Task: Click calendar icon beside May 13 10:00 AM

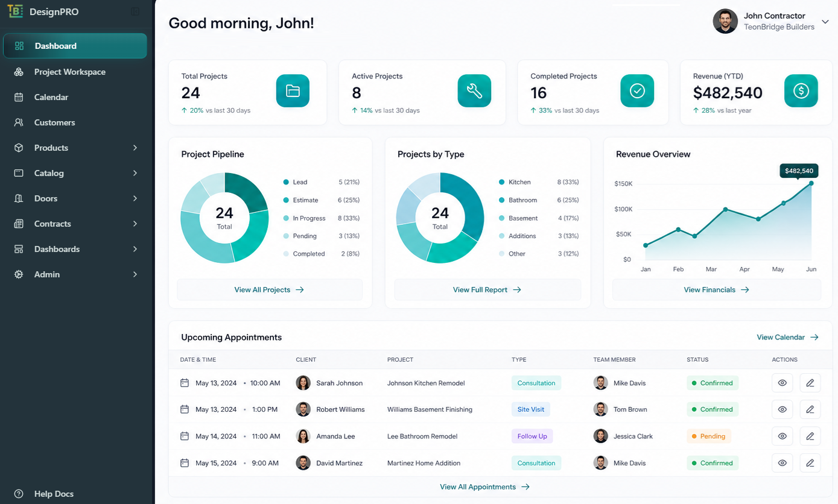Action: pyautogui.click(x=185, y=383)
